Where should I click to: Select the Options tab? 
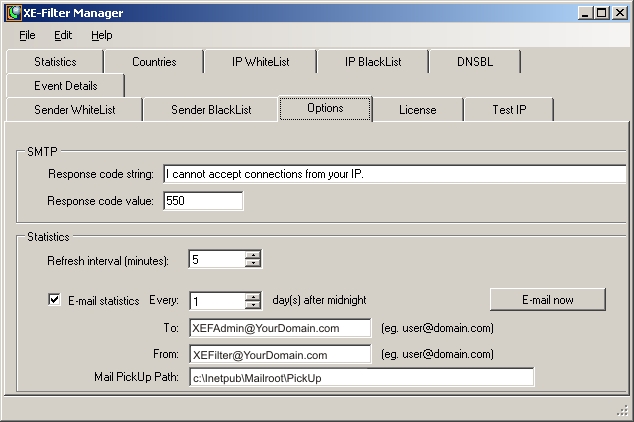coord(325,108)
